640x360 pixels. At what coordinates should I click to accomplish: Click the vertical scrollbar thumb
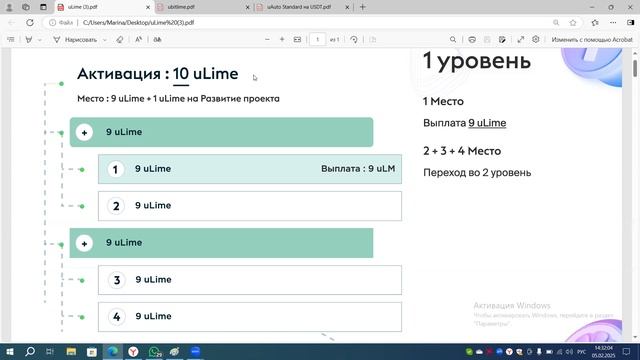(635, 68)
